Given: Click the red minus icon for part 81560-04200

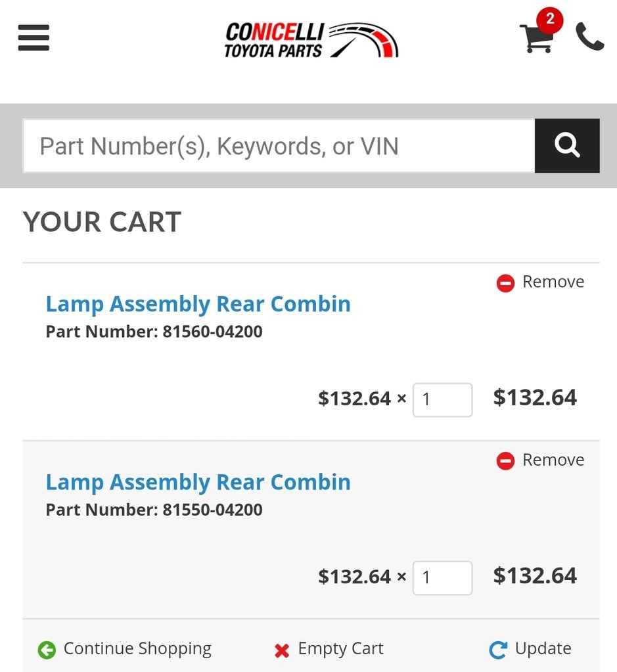Looking at the screenshot, I should coord(505,283).
